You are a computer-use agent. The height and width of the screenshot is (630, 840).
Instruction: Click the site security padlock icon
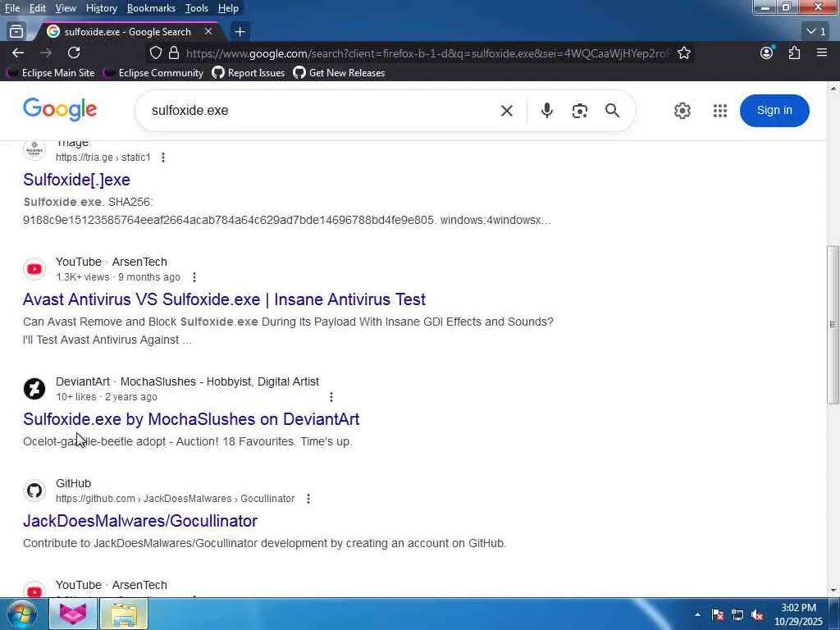point(174,53)
